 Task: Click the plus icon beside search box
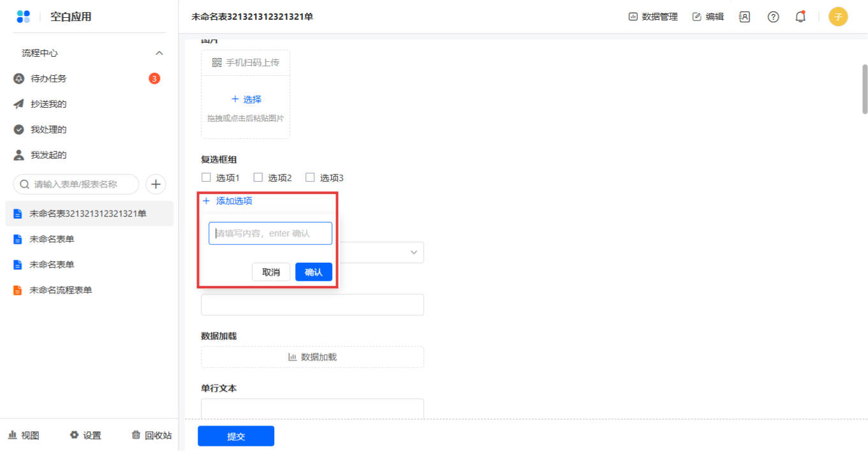click(x=156, y=184)
